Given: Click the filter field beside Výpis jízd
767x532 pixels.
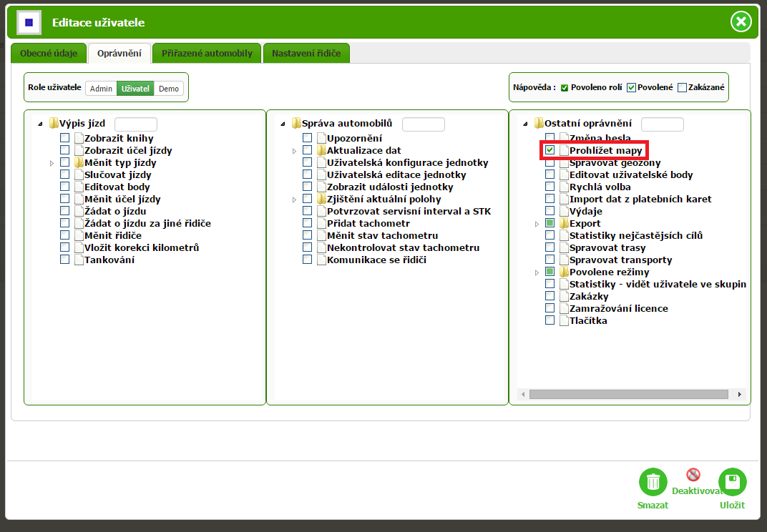Looking at the screenshot, I should 135,124.
